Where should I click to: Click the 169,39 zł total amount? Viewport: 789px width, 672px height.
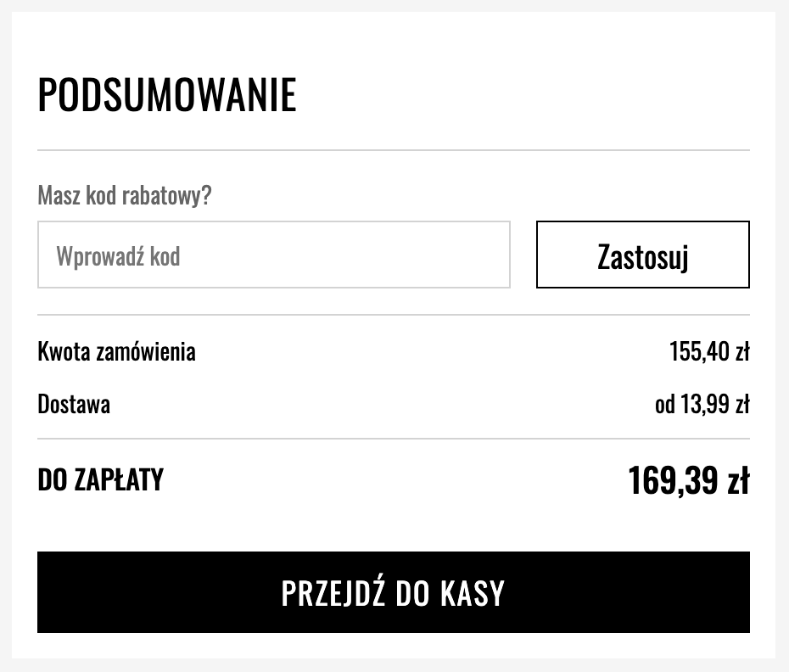point(688,481)
